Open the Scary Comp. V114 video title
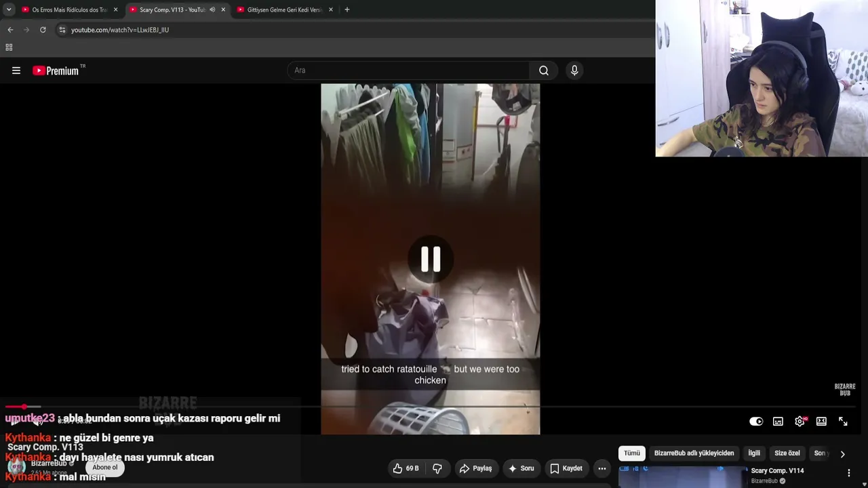The height and width of the screenshot is (488, 868). [777, 471]
